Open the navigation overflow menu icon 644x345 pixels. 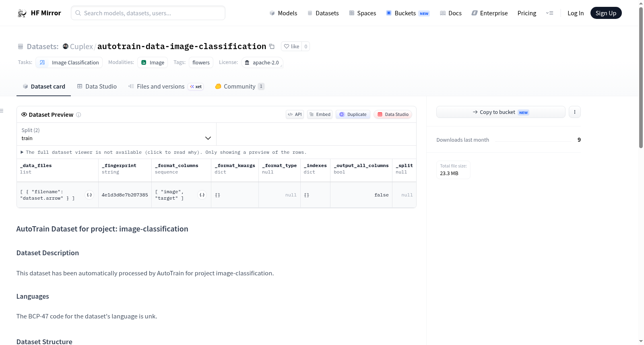[x=549, y=13]
